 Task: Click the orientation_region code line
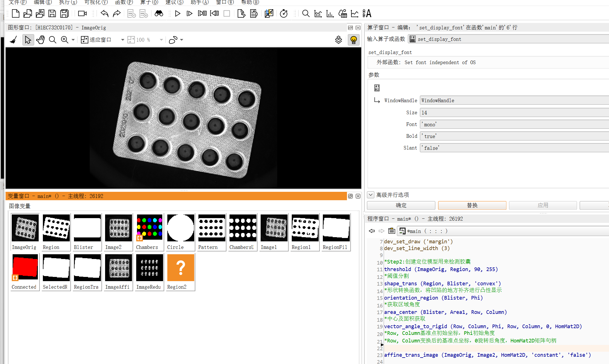pos(433,298)
